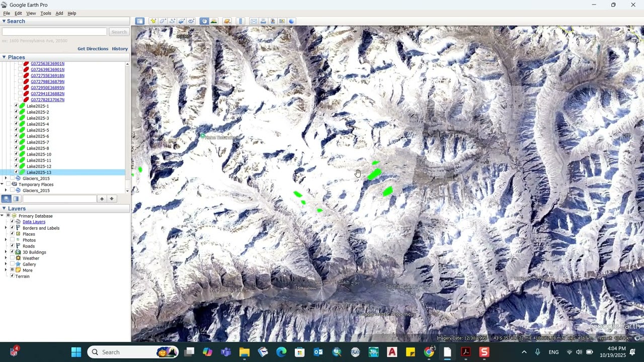Click the Email envelope toolbar icon
The width and height of the screenshot is (644, 362).
coord(254,21)
